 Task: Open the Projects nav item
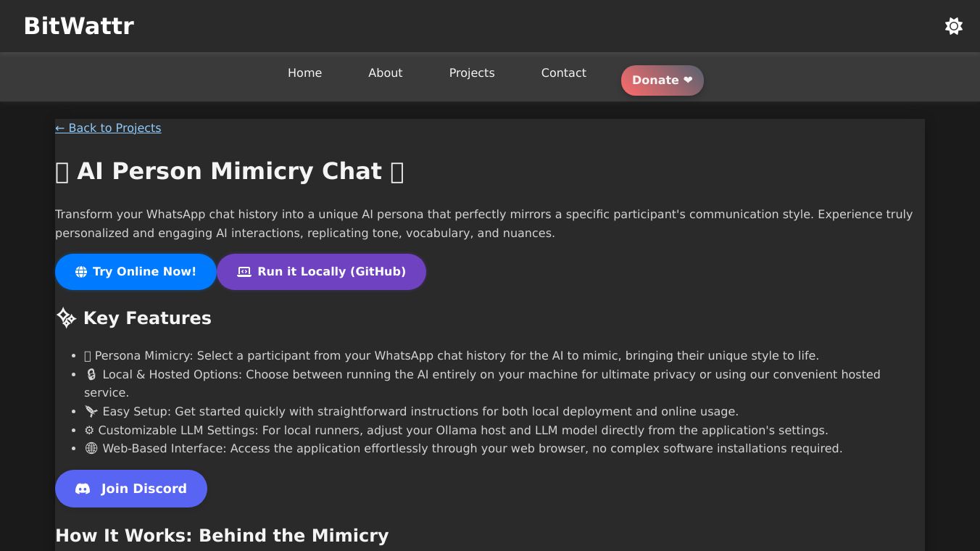472,72
